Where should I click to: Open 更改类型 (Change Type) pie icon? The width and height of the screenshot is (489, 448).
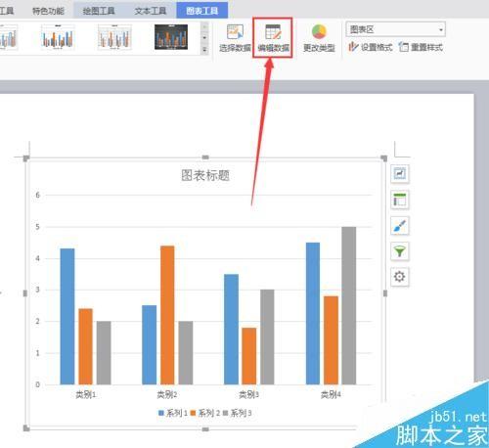319,32
